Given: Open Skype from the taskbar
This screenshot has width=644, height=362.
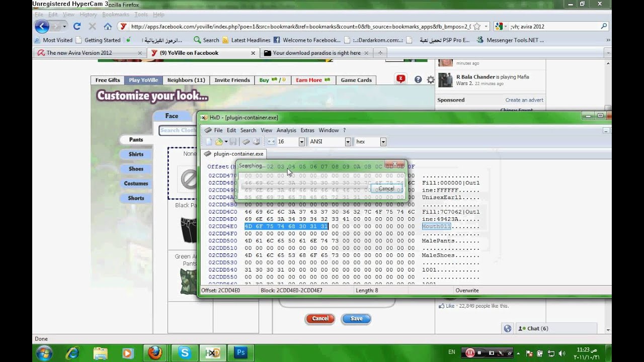Looking at the screenshot, I should (184, 353).
